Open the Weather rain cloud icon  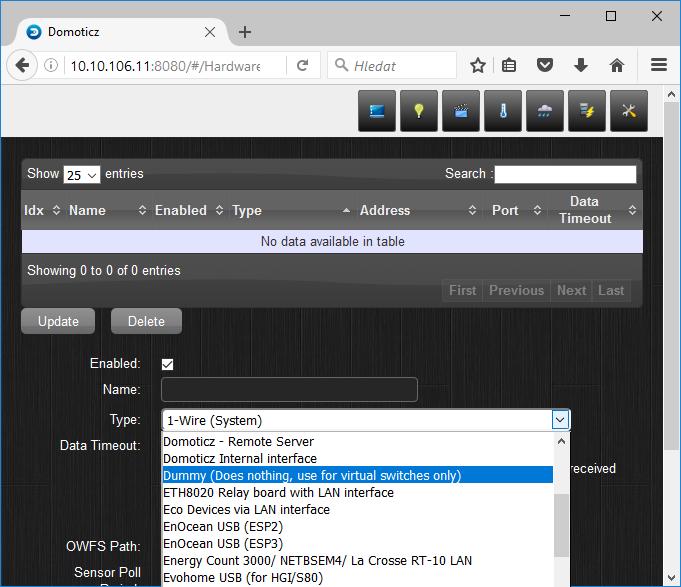point(545,111)
